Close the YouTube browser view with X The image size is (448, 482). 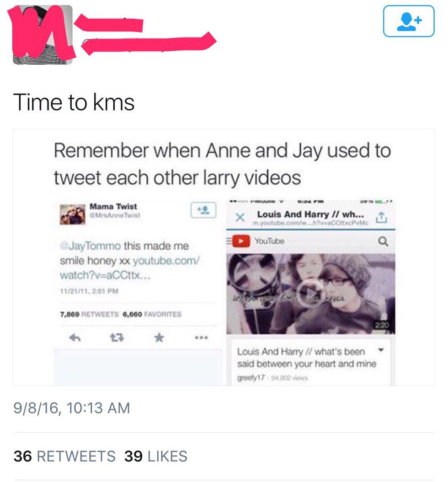pos(240,218)
